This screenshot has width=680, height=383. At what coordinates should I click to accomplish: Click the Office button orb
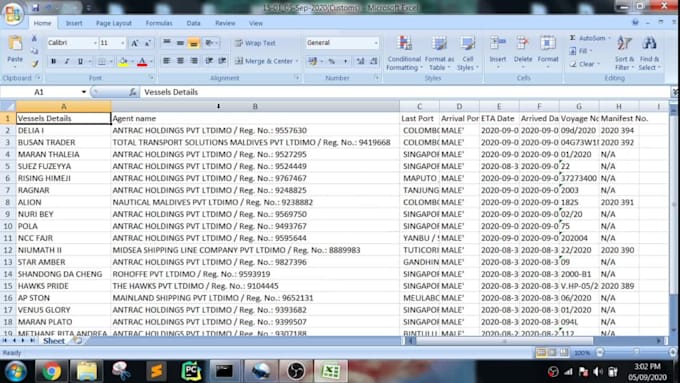coord(13,14)
